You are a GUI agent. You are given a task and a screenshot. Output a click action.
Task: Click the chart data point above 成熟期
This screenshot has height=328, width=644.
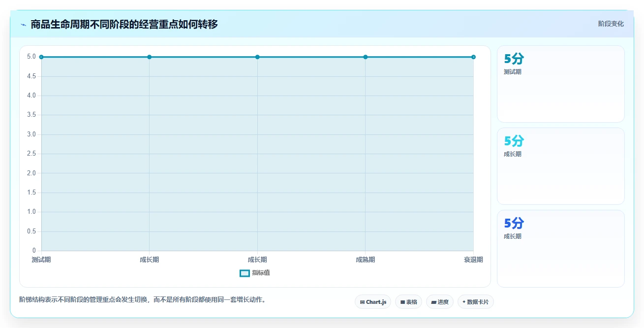[366, 57]
